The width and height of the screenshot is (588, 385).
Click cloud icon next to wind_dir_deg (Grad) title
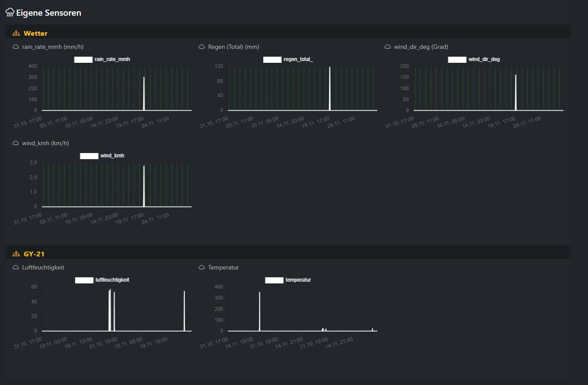(387, 47)
